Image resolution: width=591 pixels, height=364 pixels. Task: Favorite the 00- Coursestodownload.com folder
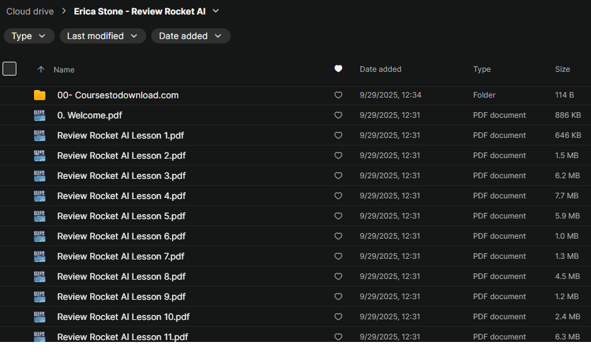point(338,95)
